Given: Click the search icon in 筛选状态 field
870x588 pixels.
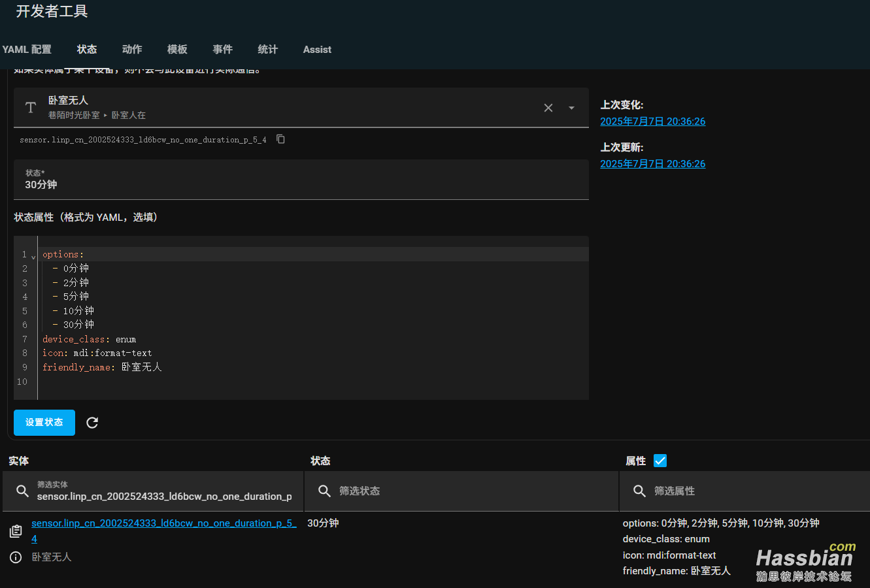Looking at the screenshot, I should coord(324,491).
